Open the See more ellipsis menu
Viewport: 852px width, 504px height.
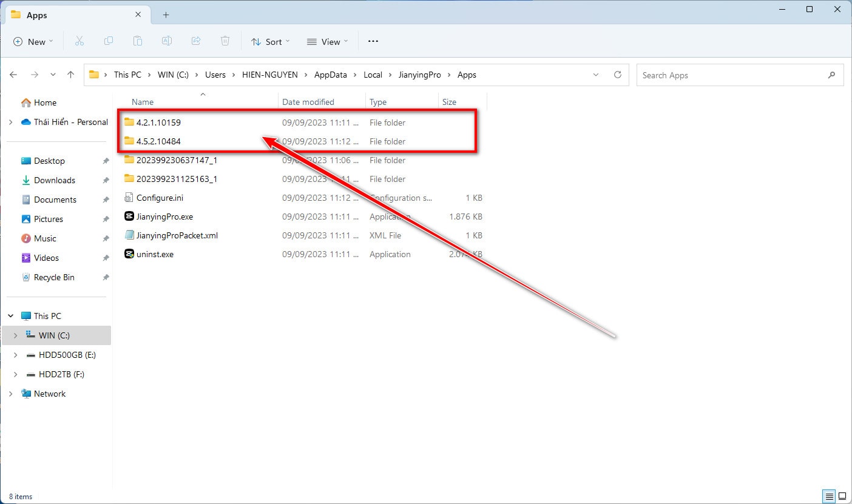click(x=373, y=41)
